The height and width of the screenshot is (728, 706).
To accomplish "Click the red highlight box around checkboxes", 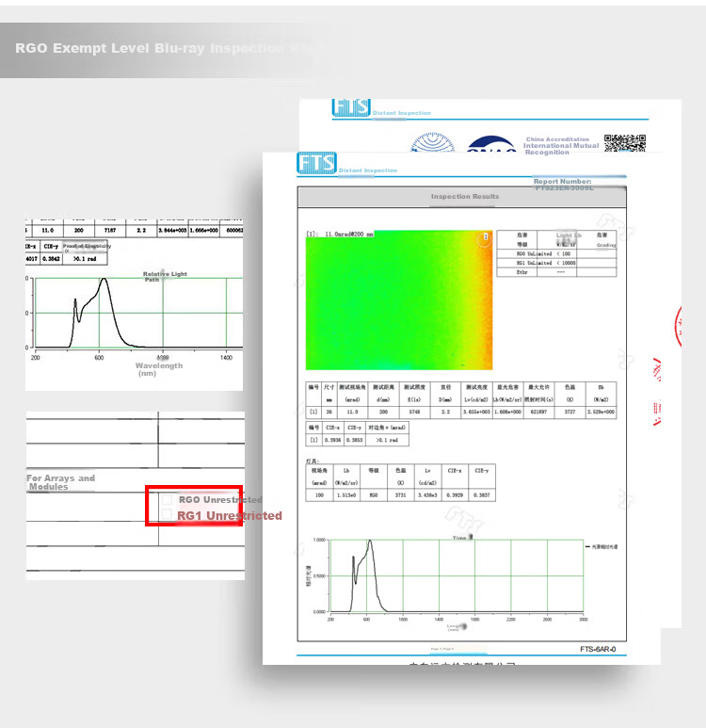I will pyautogui.click(x=194, y=506).
